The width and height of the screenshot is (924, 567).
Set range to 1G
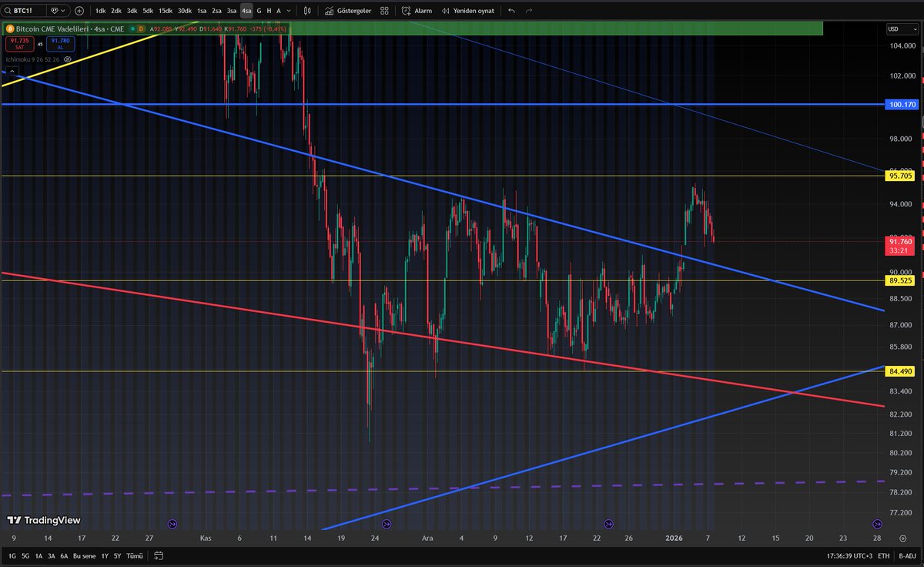[12, 555]
